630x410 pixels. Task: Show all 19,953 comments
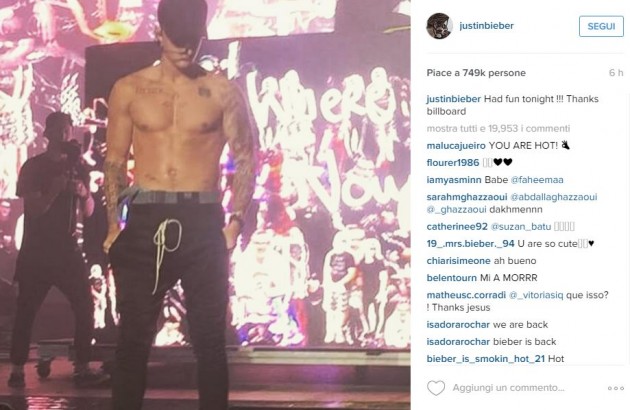(x=498, y=129)
